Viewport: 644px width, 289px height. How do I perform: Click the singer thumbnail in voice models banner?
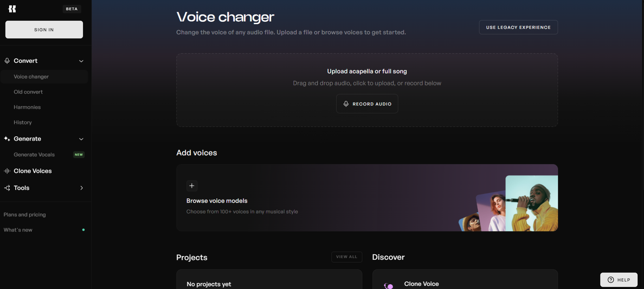coord(531,203)
